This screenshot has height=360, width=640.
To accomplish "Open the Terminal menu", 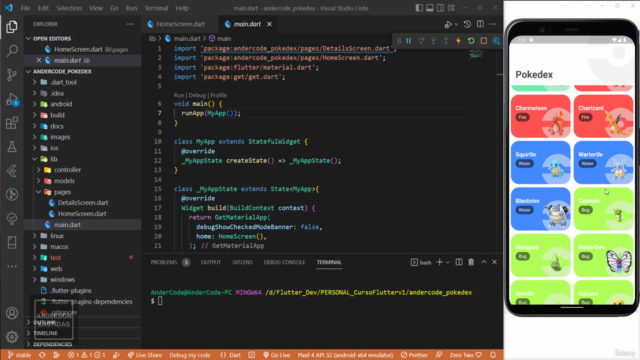I will click(156, 8).
